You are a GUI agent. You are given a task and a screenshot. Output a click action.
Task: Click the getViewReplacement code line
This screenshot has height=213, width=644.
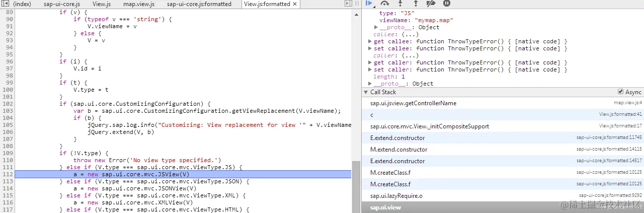[207, 111]
